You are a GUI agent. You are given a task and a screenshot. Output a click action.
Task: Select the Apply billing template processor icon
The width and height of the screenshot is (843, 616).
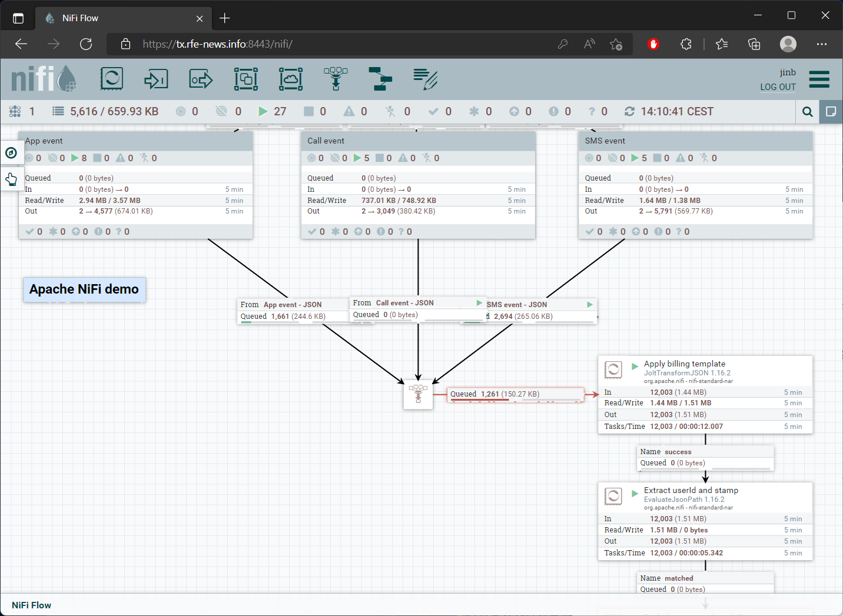pos(613,370)
